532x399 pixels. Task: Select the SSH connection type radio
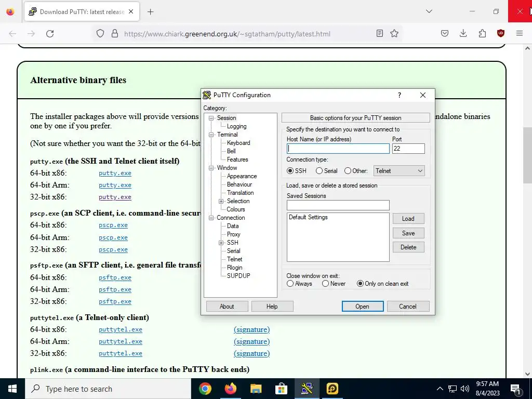290,170
